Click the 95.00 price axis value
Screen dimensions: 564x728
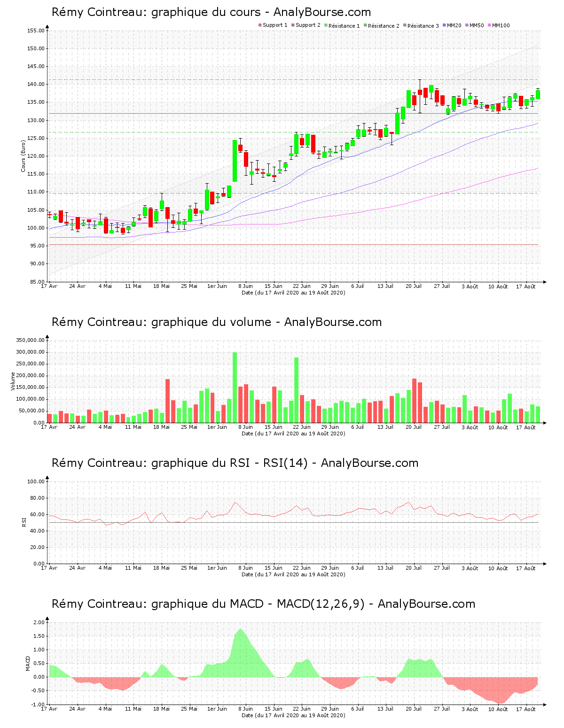[x=38, y=246]
